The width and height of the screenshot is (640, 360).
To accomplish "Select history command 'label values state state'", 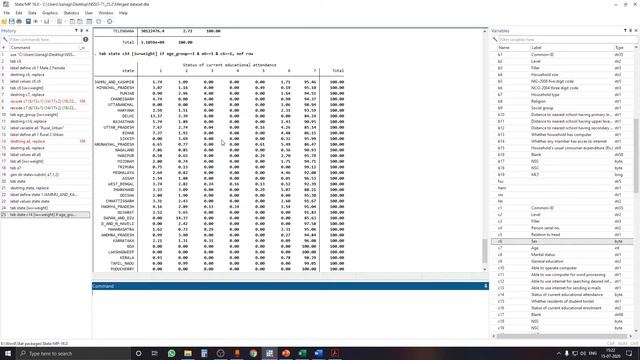I will click(x=45, y=201).
